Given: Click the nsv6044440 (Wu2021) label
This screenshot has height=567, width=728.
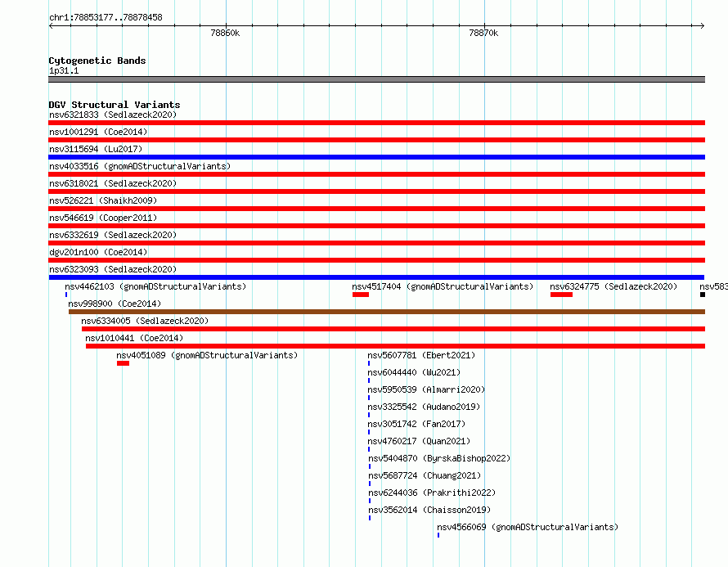Looking at the screenshot, I should (414, 372).
